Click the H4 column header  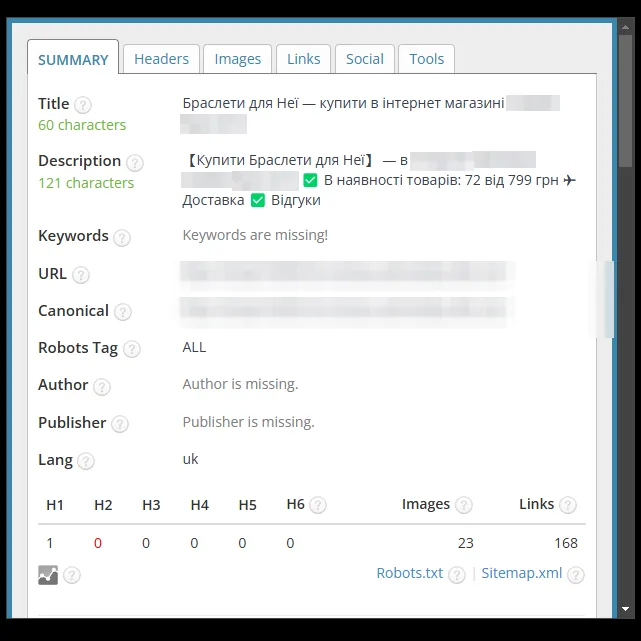tap(199, 505)
